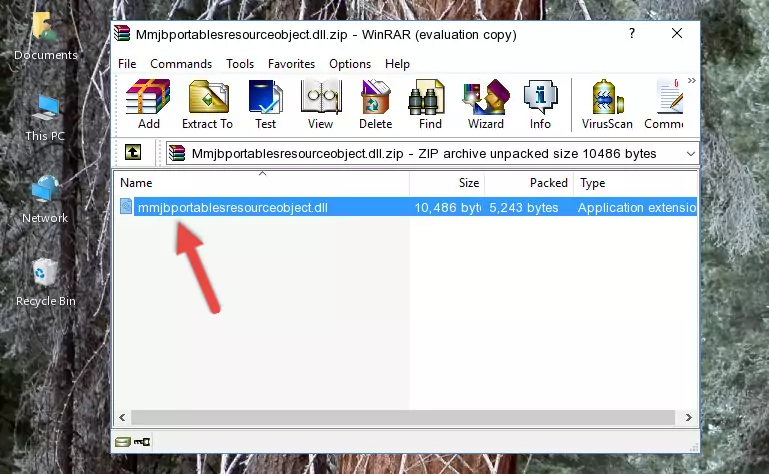
Task: Open the Options menu
Action: pyautogui.click(x=350, y=64)
